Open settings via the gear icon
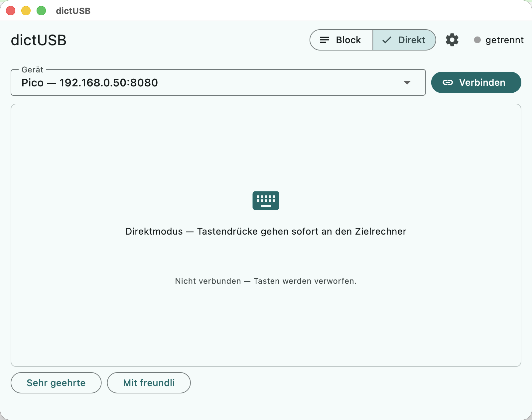Image resolution: width=532 pixels, height=420 pixels. (x=452, y=40)
